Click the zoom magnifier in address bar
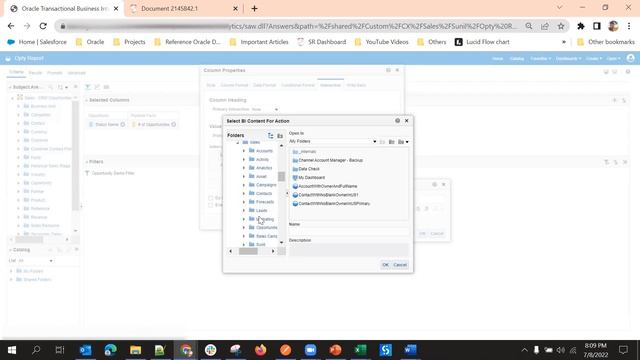The width and height of the screenshot is (640, 360). tap(529, 26)
